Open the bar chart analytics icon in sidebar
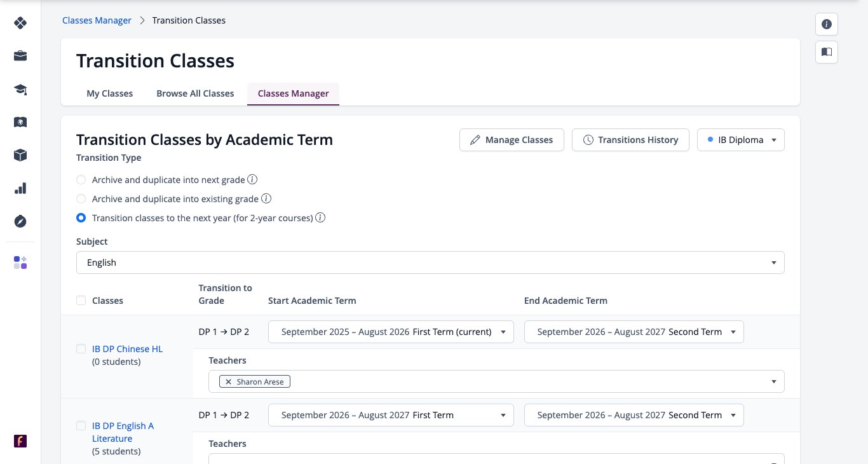Screen dimensions: 868x464 pos(20,188)
